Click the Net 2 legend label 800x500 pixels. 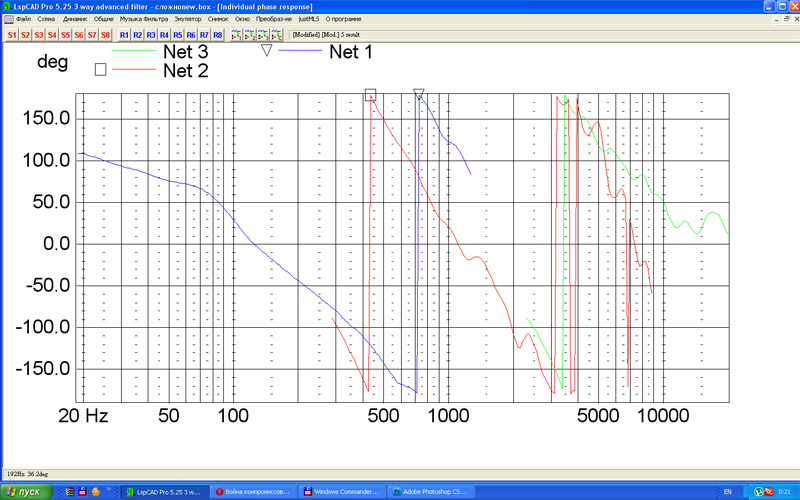186,70
